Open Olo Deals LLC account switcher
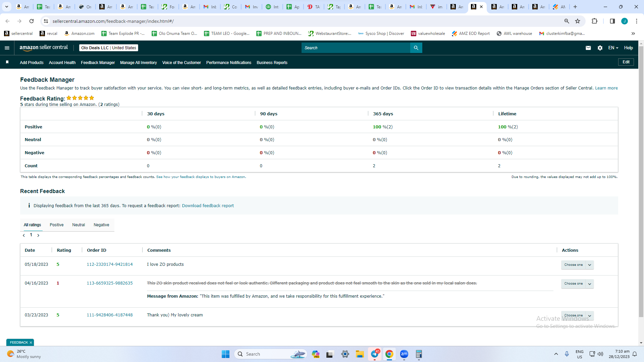 [109, 48]
